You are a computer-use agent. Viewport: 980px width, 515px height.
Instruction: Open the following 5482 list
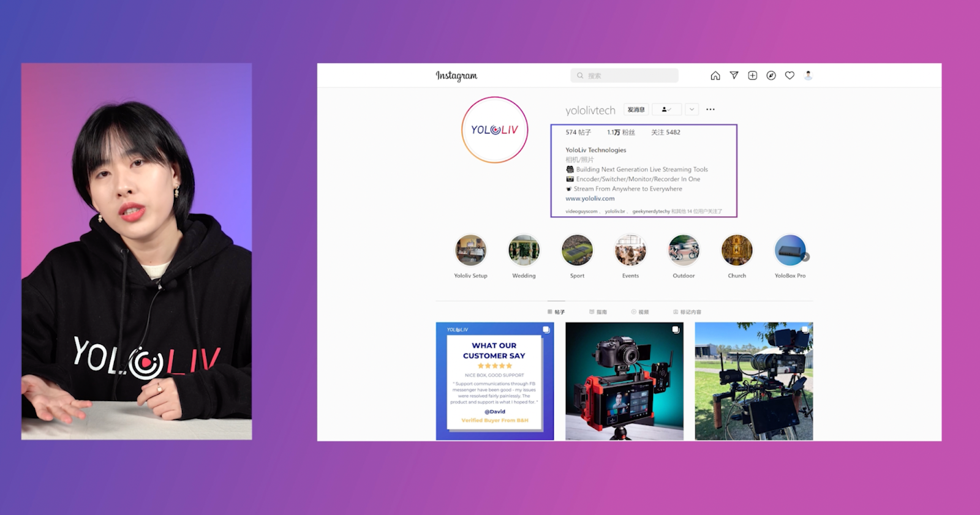(x=666, y=132)
